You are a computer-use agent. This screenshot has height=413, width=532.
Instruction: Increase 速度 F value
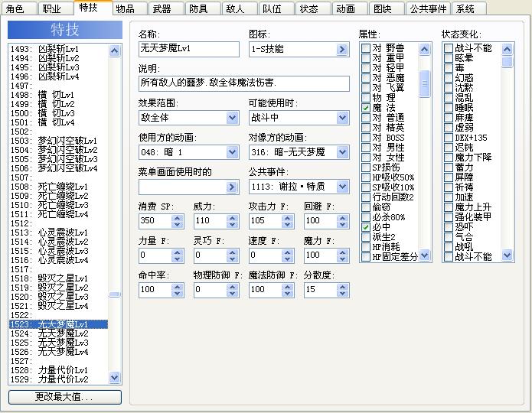pyautogui.click(x=287, y=252)
